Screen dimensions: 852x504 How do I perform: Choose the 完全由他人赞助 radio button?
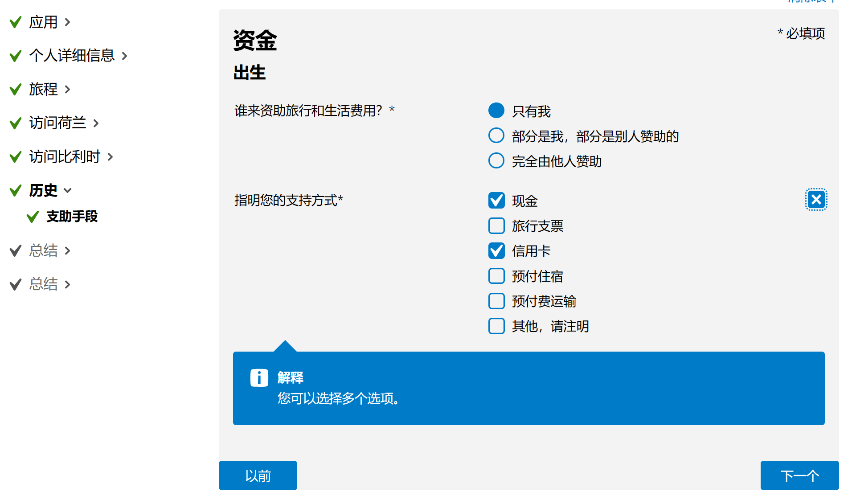496,160
